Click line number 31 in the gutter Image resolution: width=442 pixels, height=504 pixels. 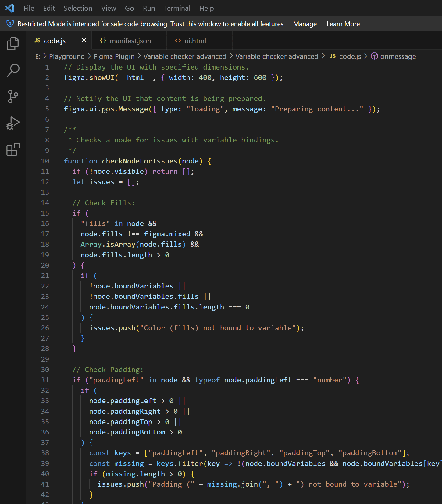[45, 380]
